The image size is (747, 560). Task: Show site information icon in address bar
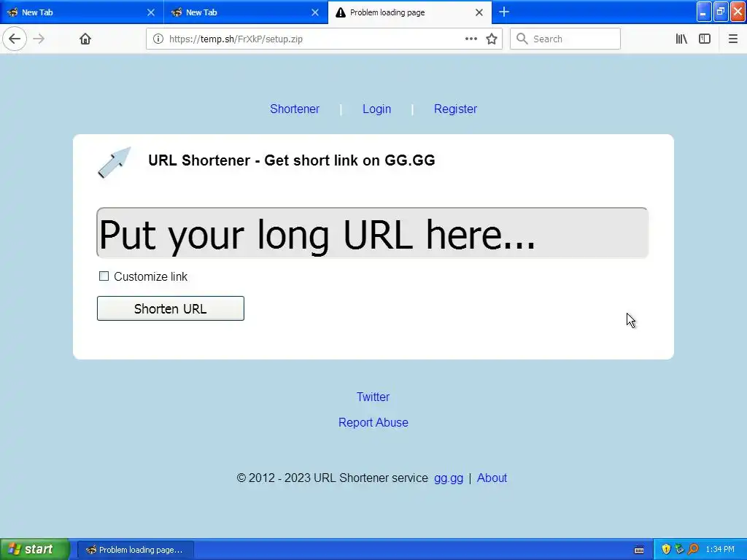tap(158, 39)
